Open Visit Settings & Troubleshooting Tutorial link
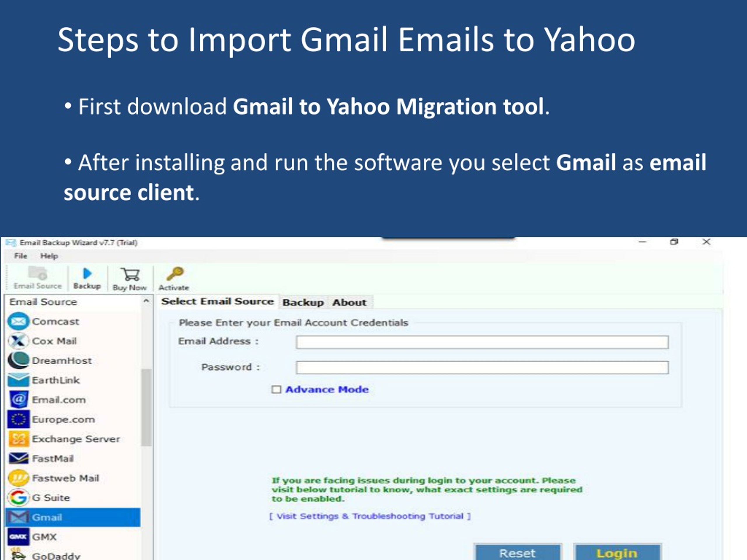Image resolution: width=747 pixels, height=560 pixels. [370, 516]
